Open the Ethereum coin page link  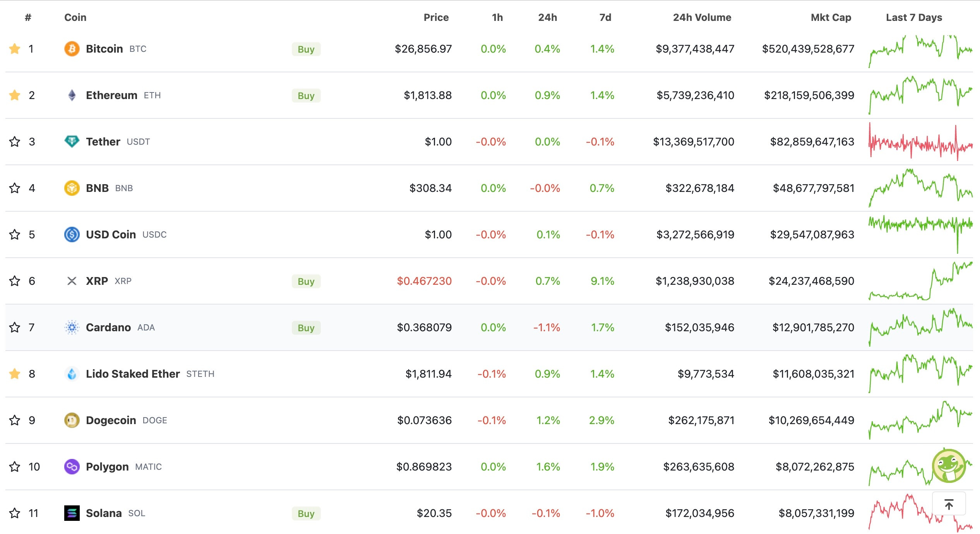coord(111,95)
